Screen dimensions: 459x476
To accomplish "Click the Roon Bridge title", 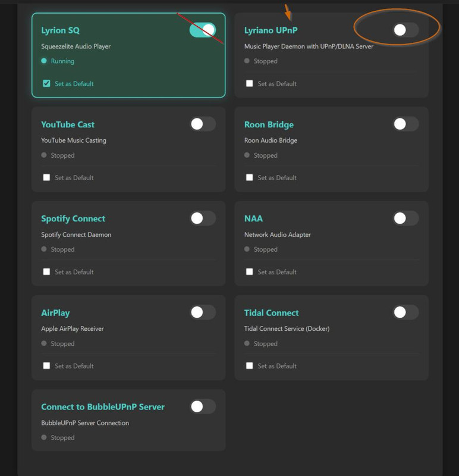I will 269,124.
